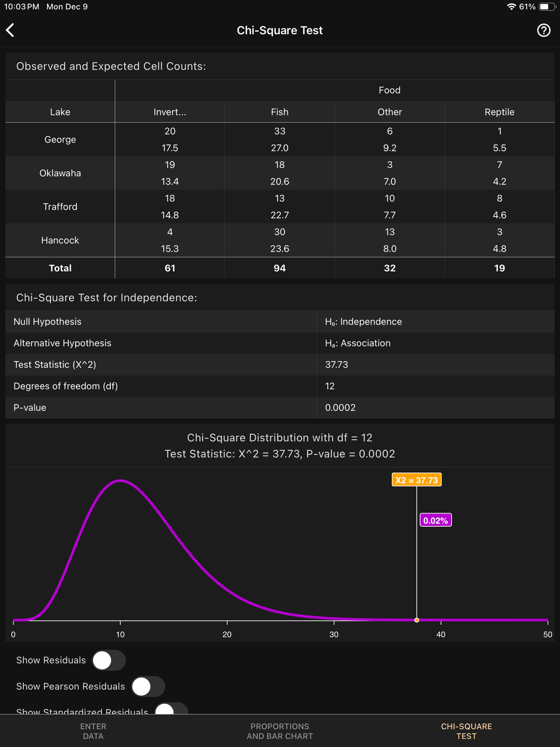Tap the x-axis tick label 10

(120, 635)
